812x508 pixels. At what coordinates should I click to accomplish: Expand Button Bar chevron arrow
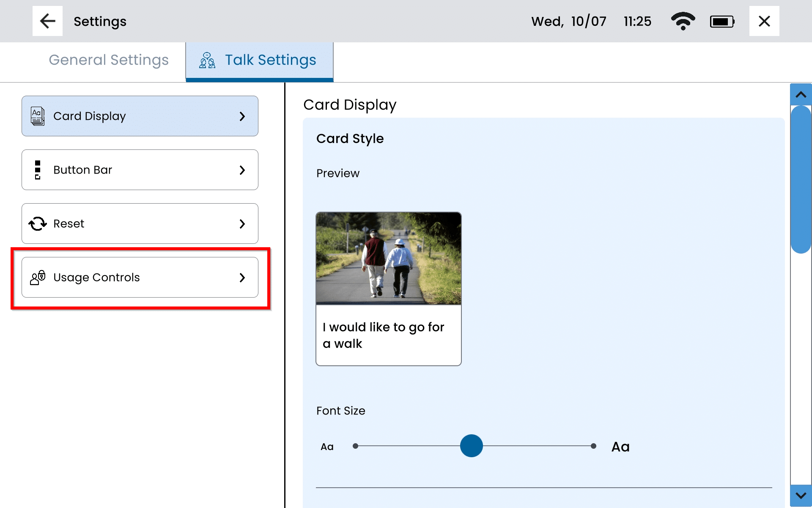[242, 170]
